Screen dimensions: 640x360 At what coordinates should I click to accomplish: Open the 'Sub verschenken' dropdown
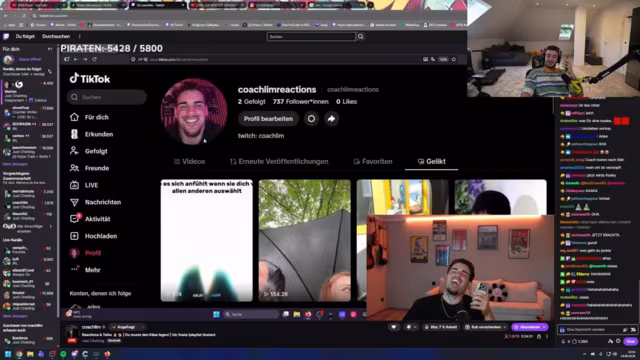486,327
